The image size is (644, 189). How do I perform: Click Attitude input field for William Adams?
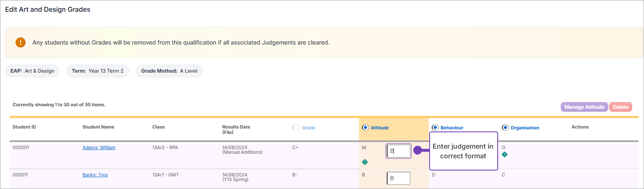pyautogui.click(x=399, y=151)
